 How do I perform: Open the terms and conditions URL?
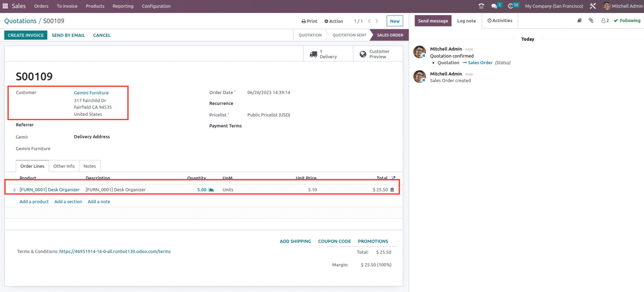115,252
